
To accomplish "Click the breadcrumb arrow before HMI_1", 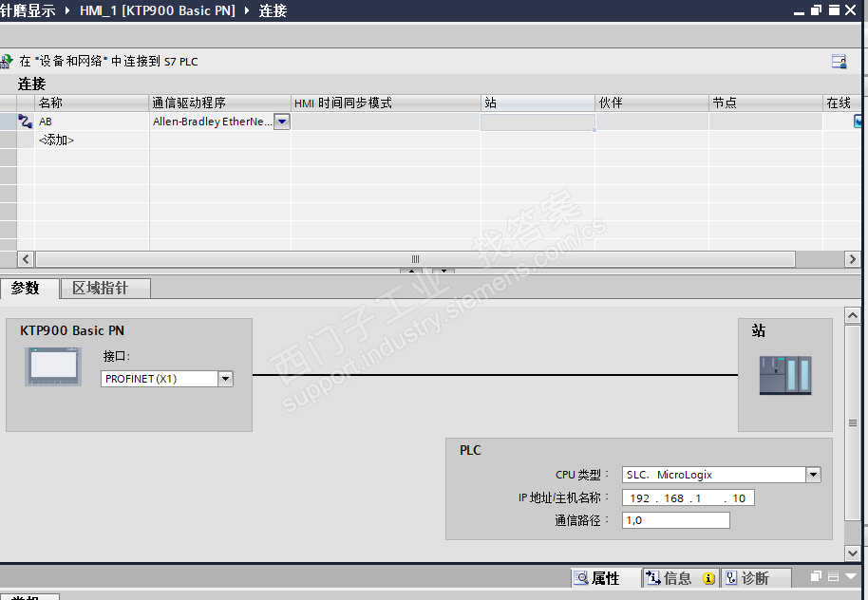I will point(67,10).
